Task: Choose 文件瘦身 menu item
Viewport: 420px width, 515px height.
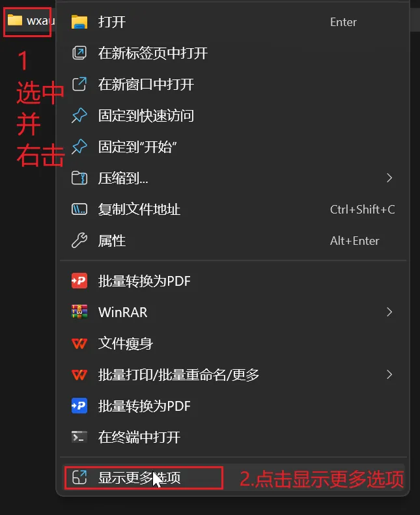Action: tap(233, 344)
